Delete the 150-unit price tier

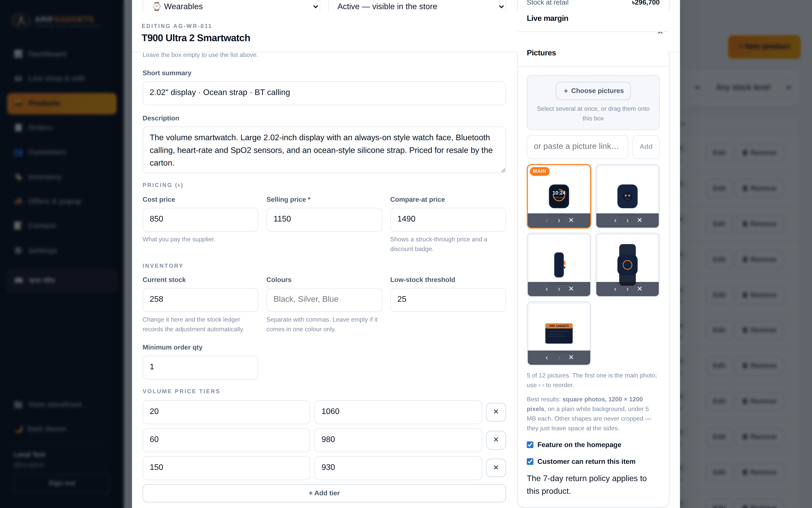click(x=496, y=468)
